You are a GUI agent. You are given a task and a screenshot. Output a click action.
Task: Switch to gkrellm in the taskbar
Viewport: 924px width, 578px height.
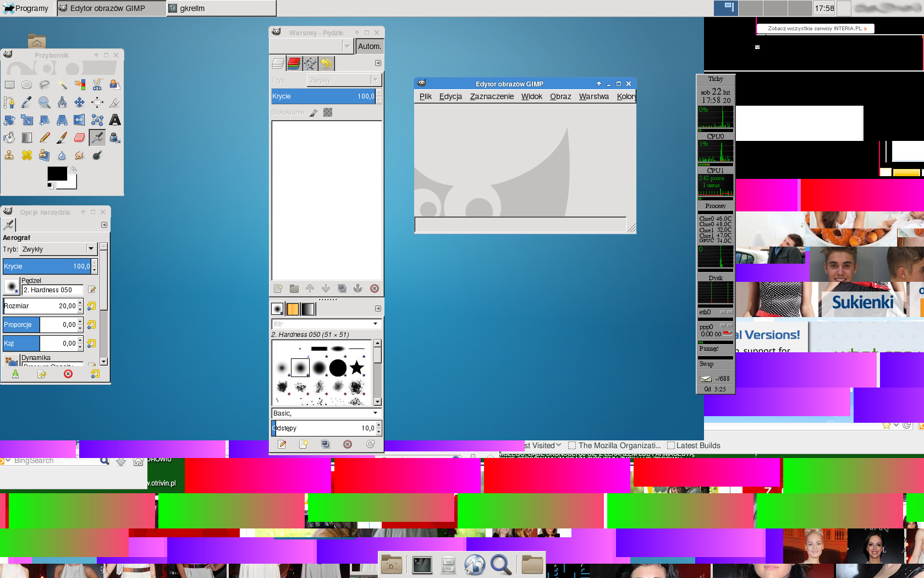pyautogui.click(x=220, y=8)
